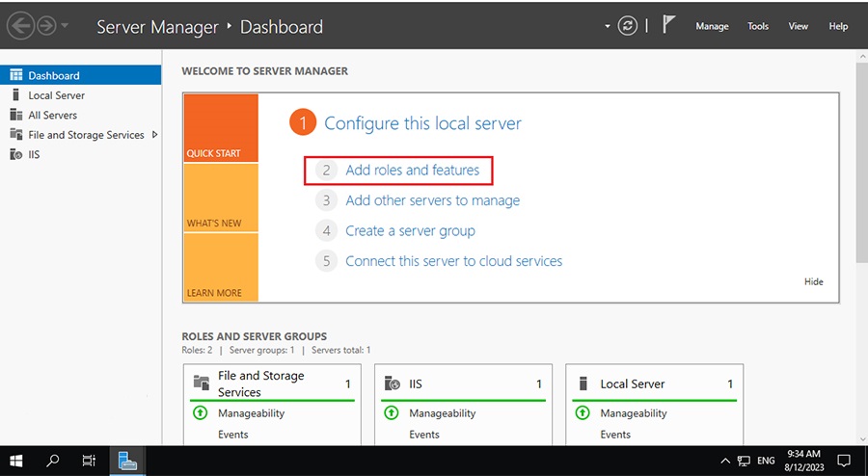The image size is (868, 476).
Task: Click the Local Server tile icon
Action: point(583,383)
